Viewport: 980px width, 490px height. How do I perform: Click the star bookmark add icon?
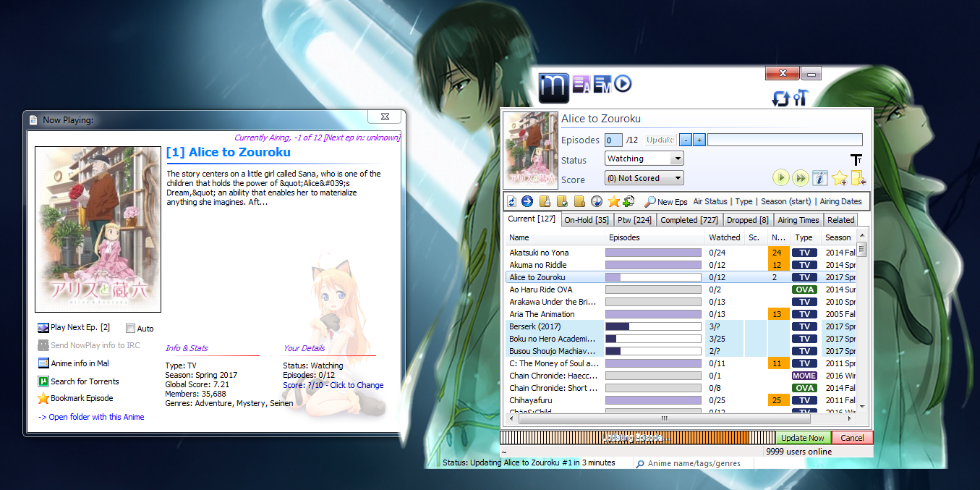839,178
